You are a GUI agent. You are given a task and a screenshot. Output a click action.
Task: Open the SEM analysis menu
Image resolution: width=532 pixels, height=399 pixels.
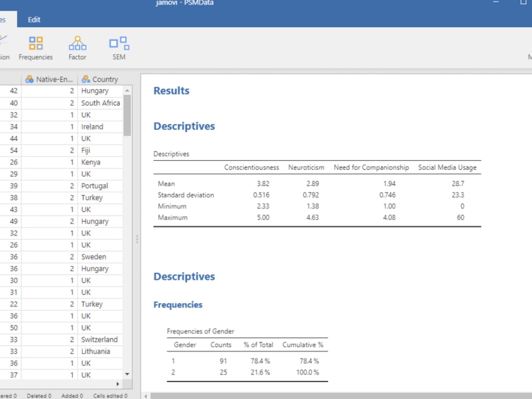(119, 48)
